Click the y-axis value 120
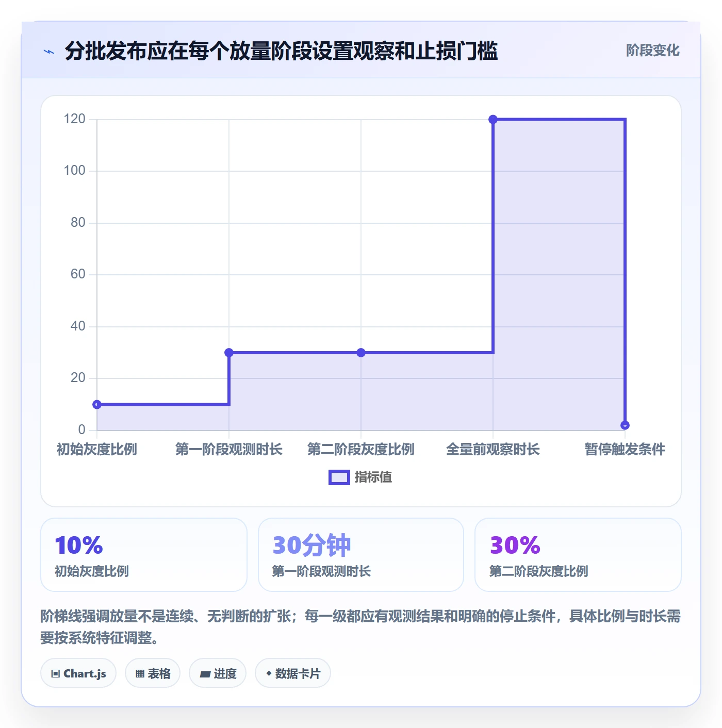Screen dimensions: 722x728 click(74, 119)
